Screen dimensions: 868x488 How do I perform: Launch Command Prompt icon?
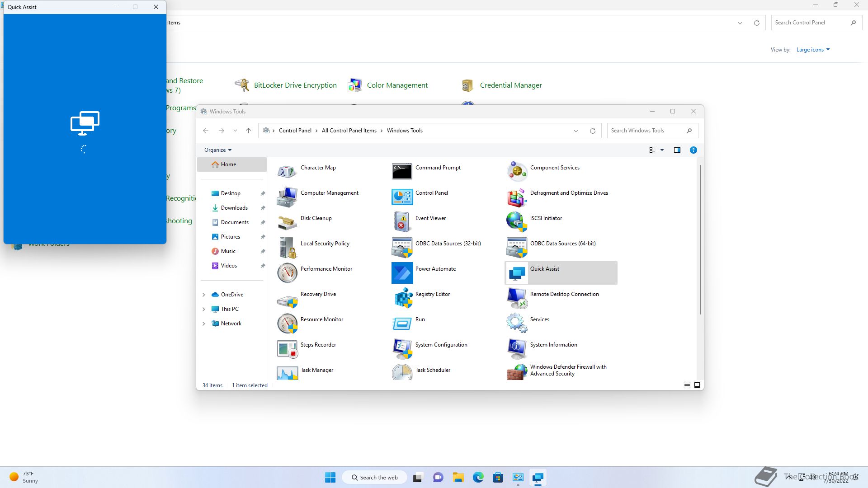pyautogui.click(x=402, y=172)
